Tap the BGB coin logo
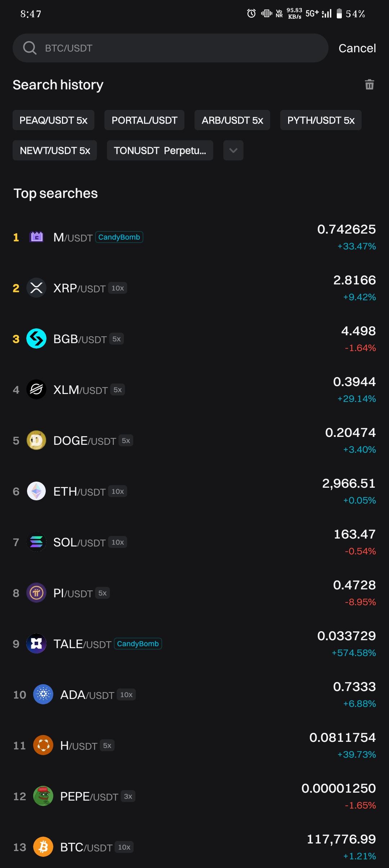Screen dimensions: 389x868 coord(36,338)
